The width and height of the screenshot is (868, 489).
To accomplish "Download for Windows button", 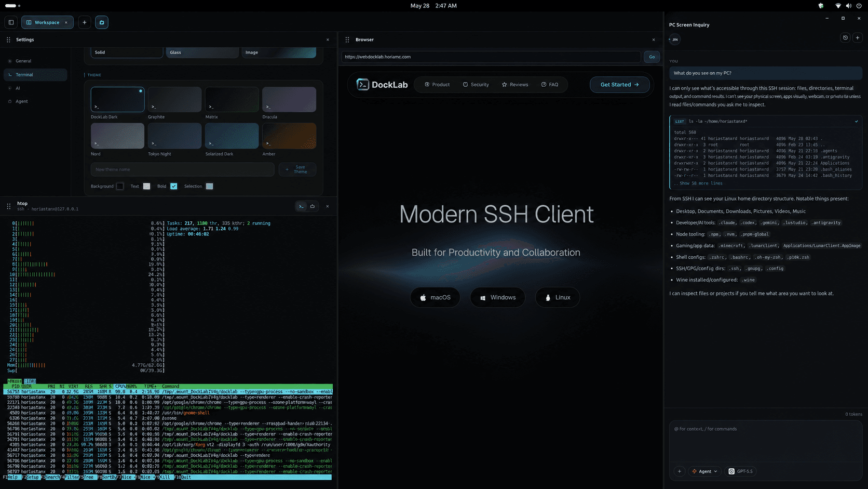I will click(497, 298).
